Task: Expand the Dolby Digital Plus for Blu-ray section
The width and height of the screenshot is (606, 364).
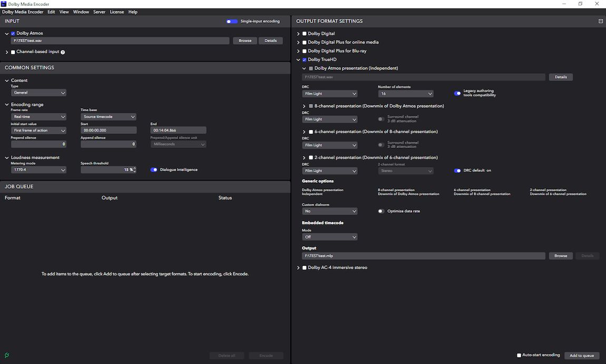Action: 298,51
